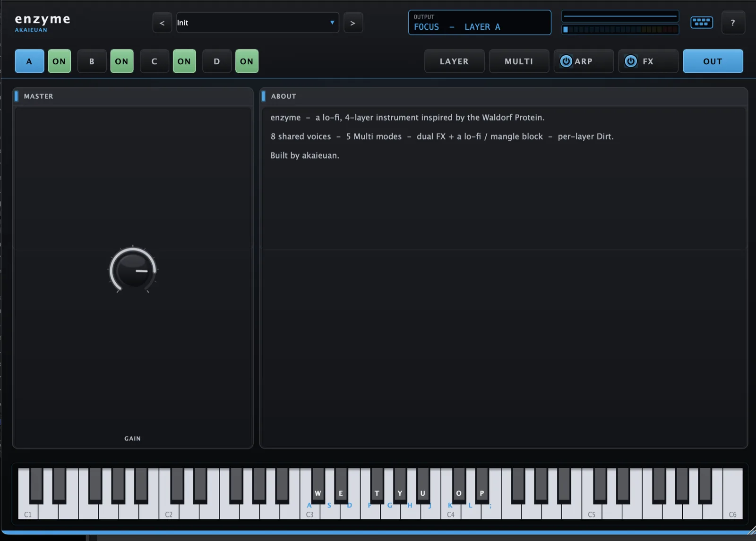Click the window resize grip corner
The width and height of the screenshot is (756, 541).
(751, 531)
